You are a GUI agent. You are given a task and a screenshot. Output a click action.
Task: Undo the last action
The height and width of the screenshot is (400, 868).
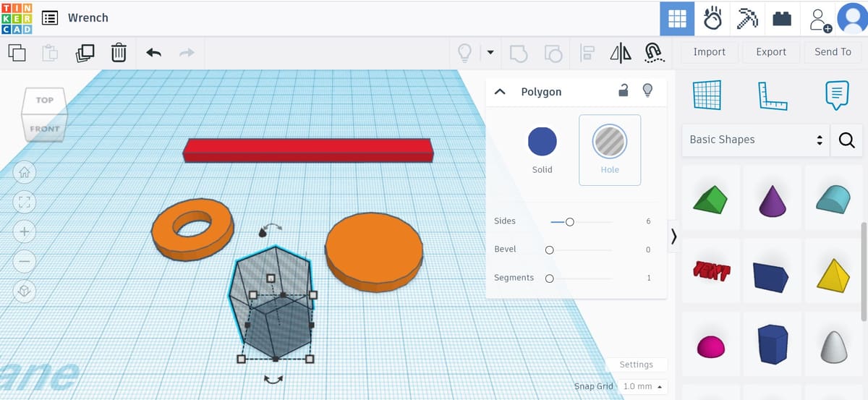pos(153,52)
